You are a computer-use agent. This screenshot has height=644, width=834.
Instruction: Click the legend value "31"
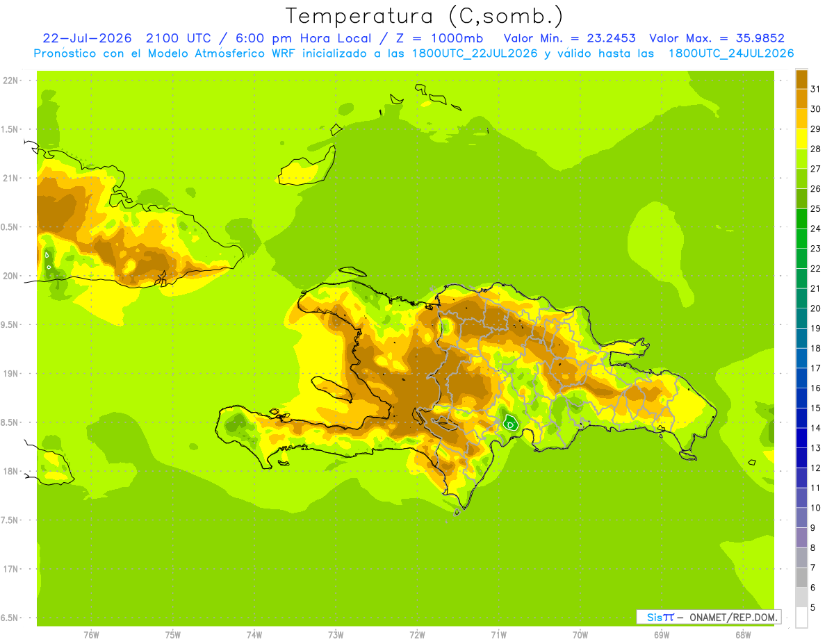pos(816,89)
